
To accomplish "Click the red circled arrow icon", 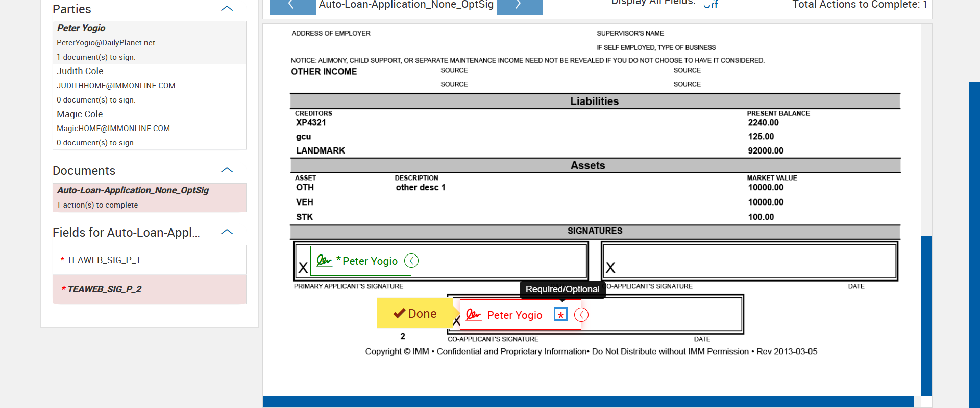I will pyautogui.click(x=581, y=315).
